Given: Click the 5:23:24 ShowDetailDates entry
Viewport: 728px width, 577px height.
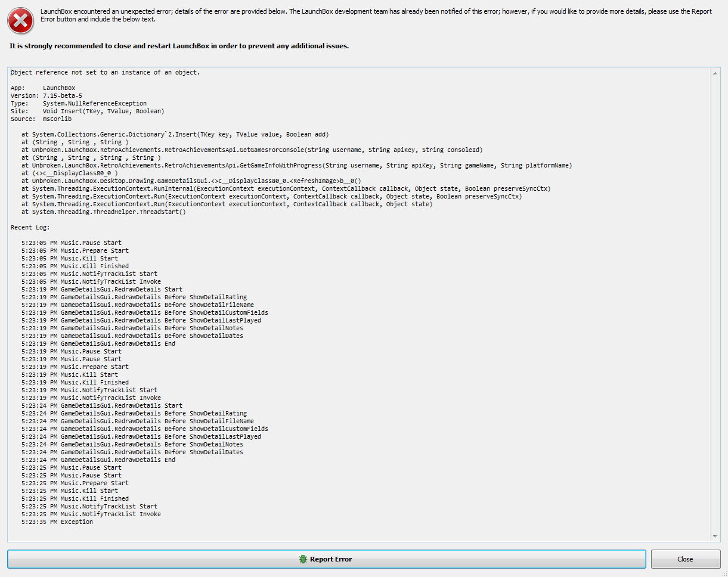Looking at the screenshot, I should [x=132, y=452].
